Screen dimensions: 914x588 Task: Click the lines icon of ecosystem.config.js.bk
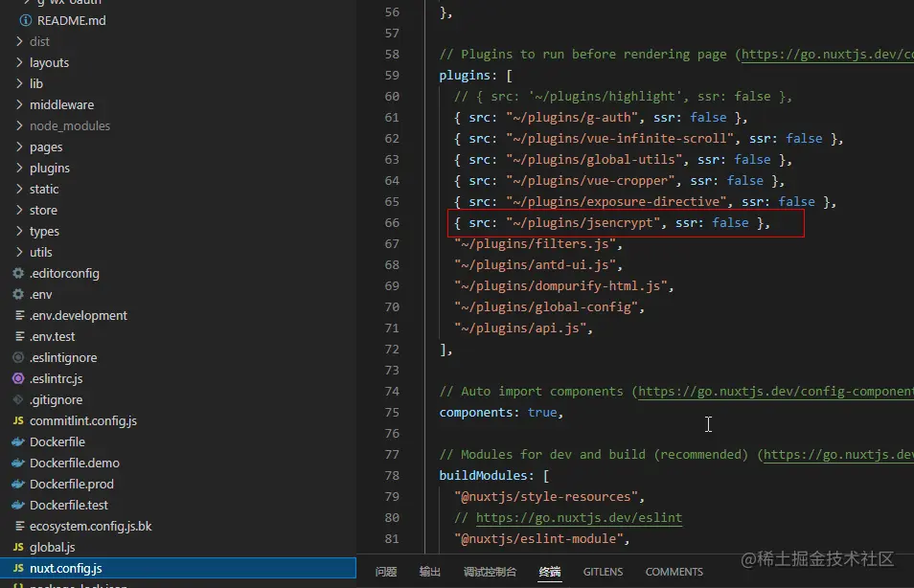tap(19, 526)
